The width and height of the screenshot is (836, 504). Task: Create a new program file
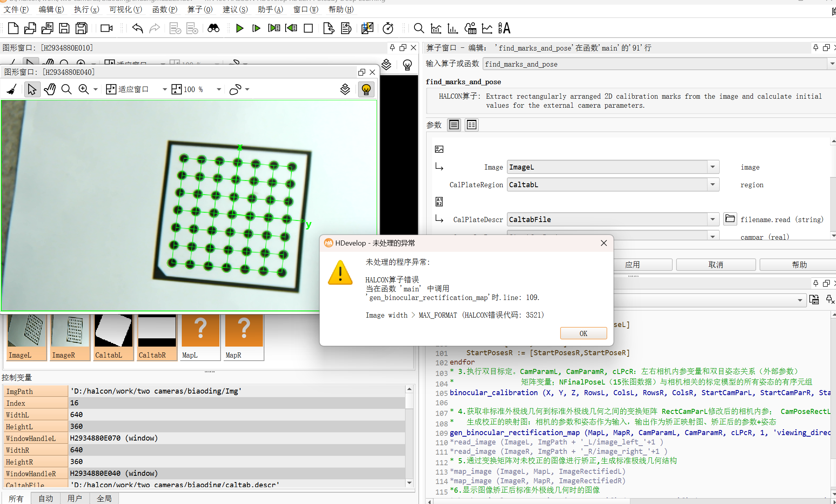tap(13, 28)
